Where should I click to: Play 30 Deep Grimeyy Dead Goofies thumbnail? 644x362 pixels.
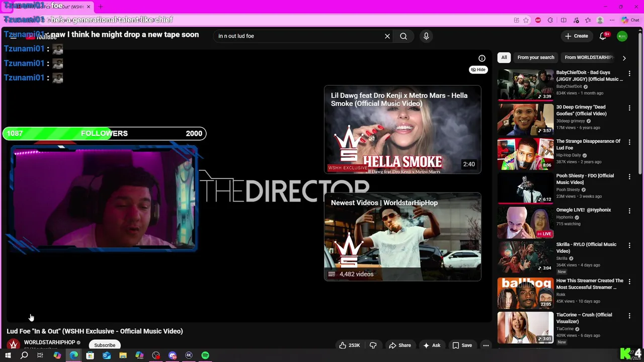point(525,119)
